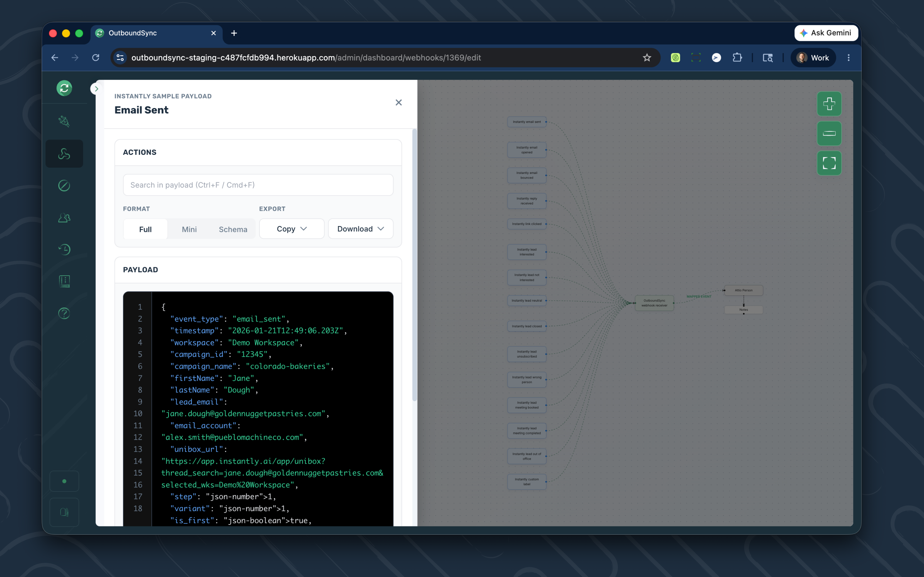Select the OutboundSync webhook receiver node
This screenshot has width=924, height=577.
pyautogui.click(x=654, y=303)
